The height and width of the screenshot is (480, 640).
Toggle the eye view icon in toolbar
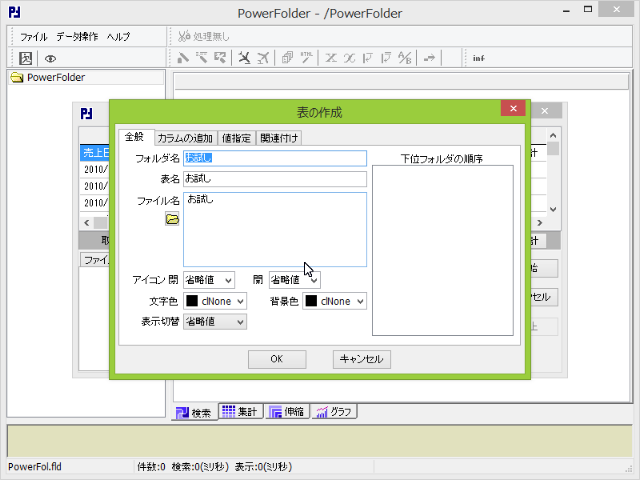pos(50,59)
